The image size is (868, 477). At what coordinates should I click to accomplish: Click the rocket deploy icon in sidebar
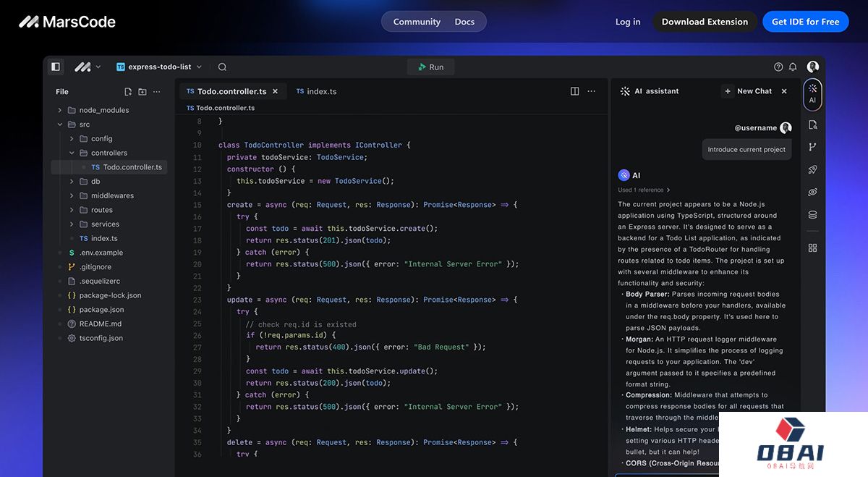click(x=812, y=169)
